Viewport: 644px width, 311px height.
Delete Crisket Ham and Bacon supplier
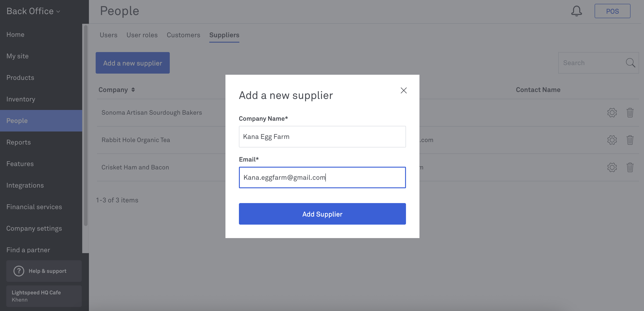[630, 167]
